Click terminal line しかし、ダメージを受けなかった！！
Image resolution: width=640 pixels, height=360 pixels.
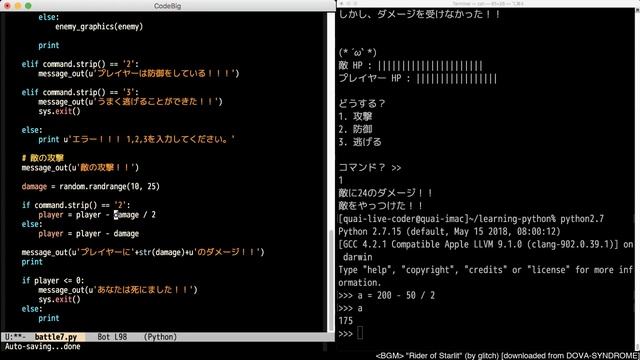pos(420,14)
